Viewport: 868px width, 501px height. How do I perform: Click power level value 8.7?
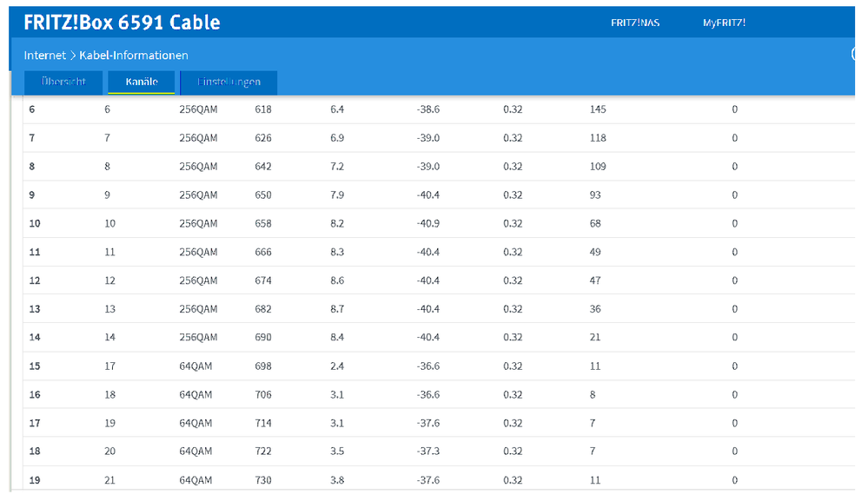point(337,309)
